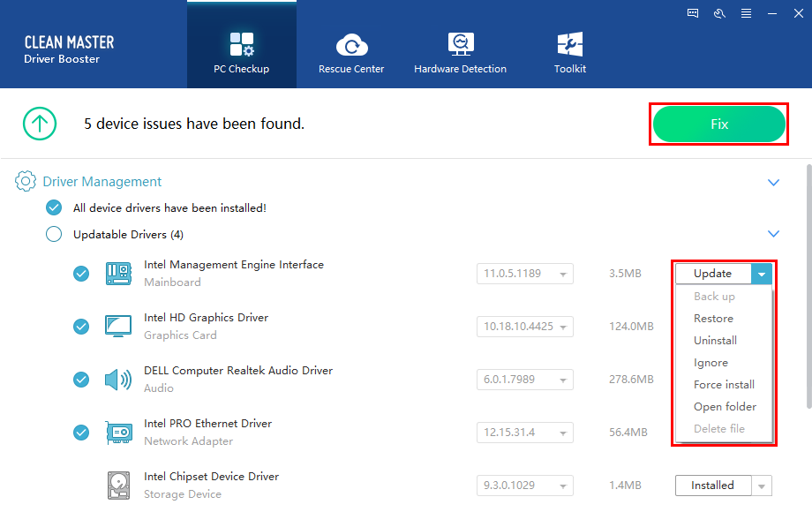
Task: Open version dropdown 11.0.5.1189
Action: tap(524, 274)
